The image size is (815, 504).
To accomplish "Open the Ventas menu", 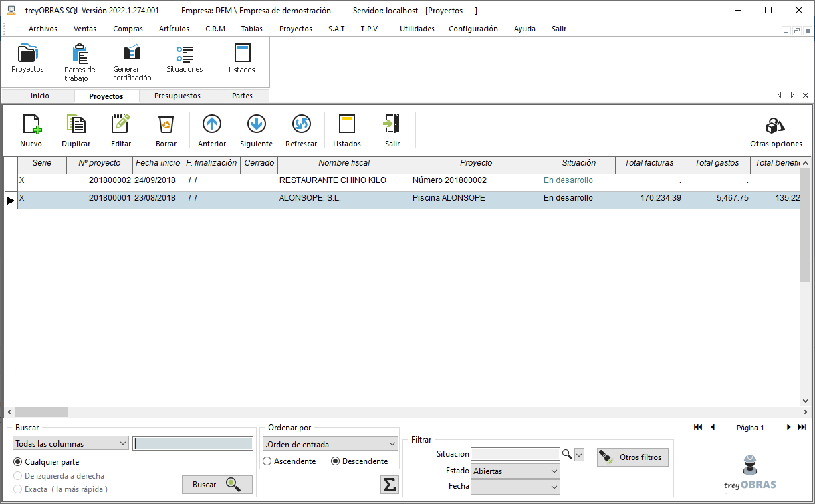I will (x=85, y=29).
